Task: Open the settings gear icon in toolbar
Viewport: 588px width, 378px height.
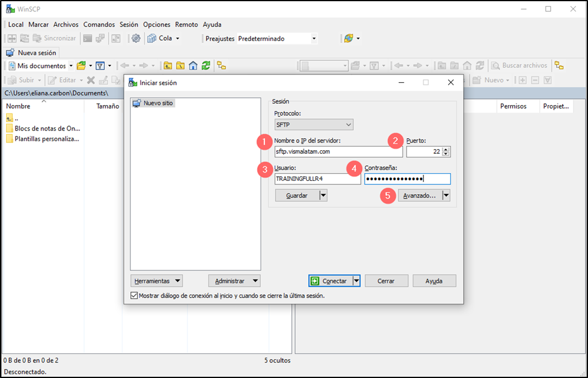Action: (x=136, y=38)
